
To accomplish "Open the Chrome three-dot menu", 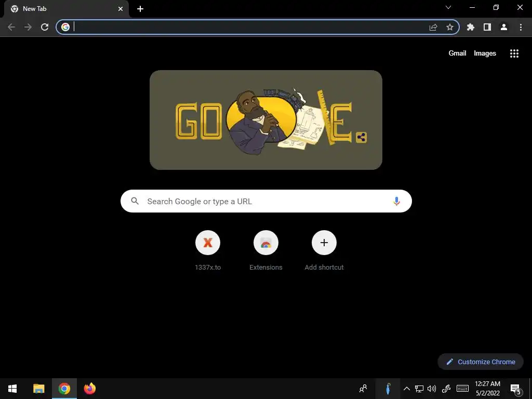I will tap(521, 27).
